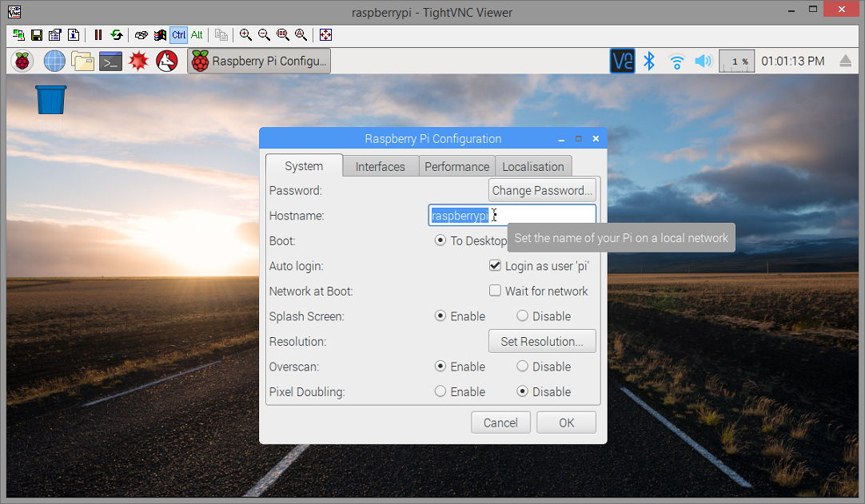Open the Wi-Fi networks tray icon

(x=676, y=62)
